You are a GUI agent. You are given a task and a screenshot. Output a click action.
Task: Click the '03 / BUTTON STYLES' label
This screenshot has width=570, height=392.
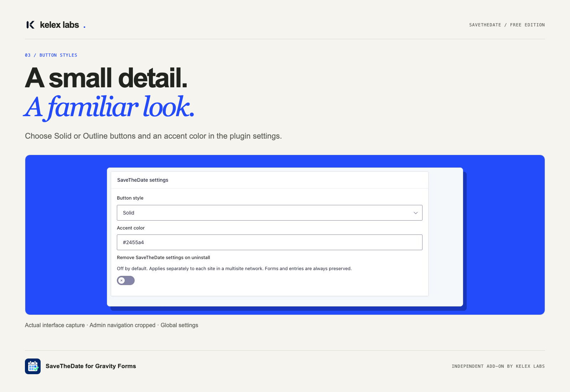pos(51,55)
